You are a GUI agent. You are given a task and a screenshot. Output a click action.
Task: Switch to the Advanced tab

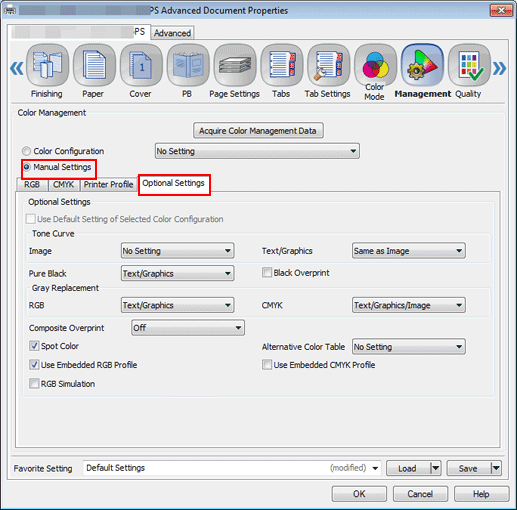point(172,33)
